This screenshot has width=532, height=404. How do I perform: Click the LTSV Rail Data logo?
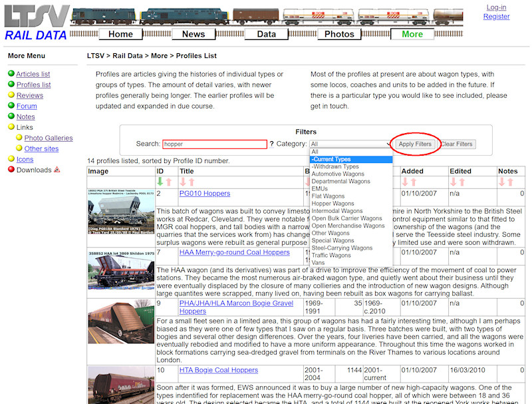click(x=36, y=23)
